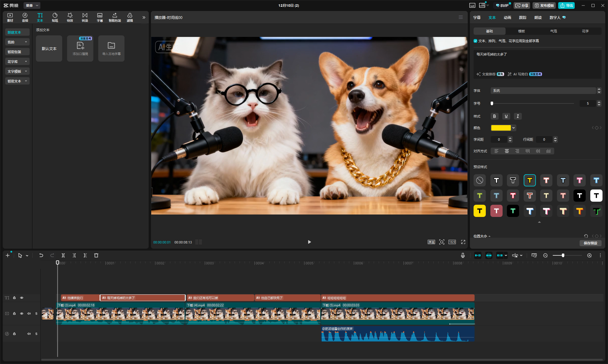
Task: Enter fullscreen preview in player
Action: (x=463, y=242)
